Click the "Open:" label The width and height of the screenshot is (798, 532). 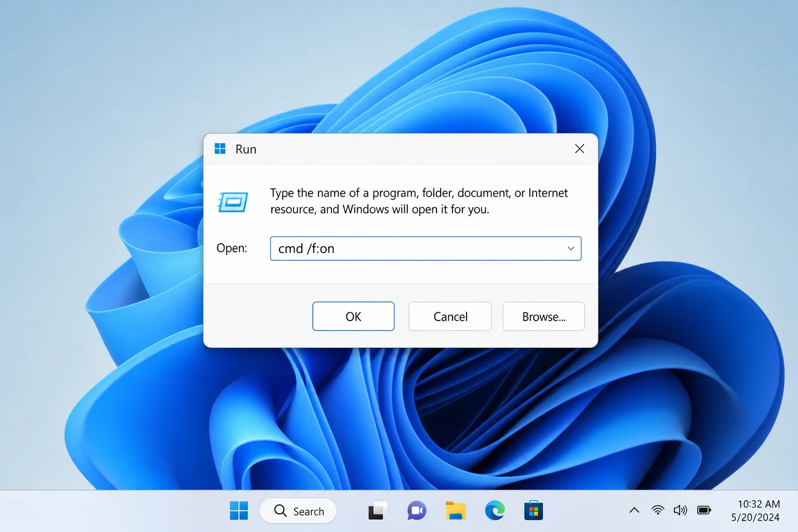pos(232,248)
